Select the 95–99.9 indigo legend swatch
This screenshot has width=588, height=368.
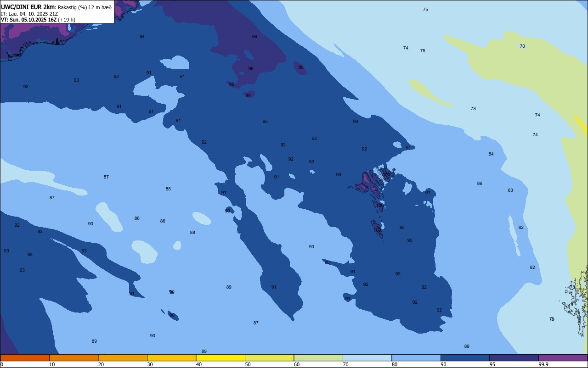point(514,357)
